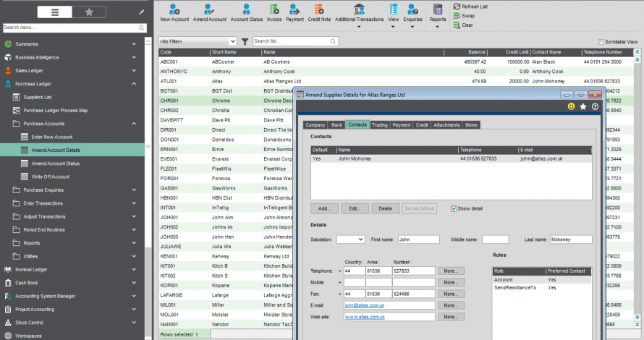Viewport: 644px width, 340px height.
Task: Open the Salutation dropdown
Action: tap(351, 239)
